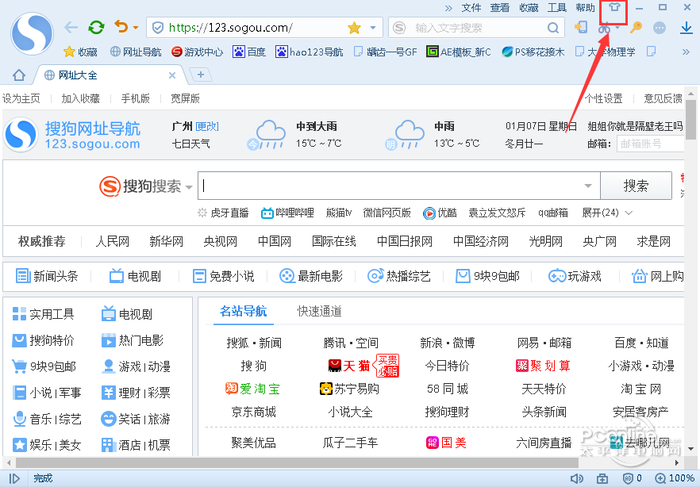This screenshot has width=700, height=487.
Task: Select the 名站导航 tab
Action: [x=243, y=311]
